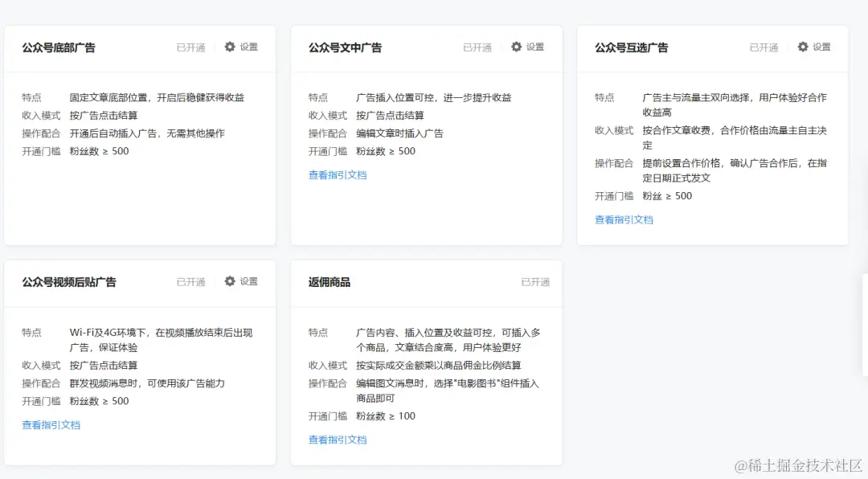Click text 粉丝 ≥ 500 in 互选广告 card
This screenshot has height=479, width=868.
tap(667, 196)
